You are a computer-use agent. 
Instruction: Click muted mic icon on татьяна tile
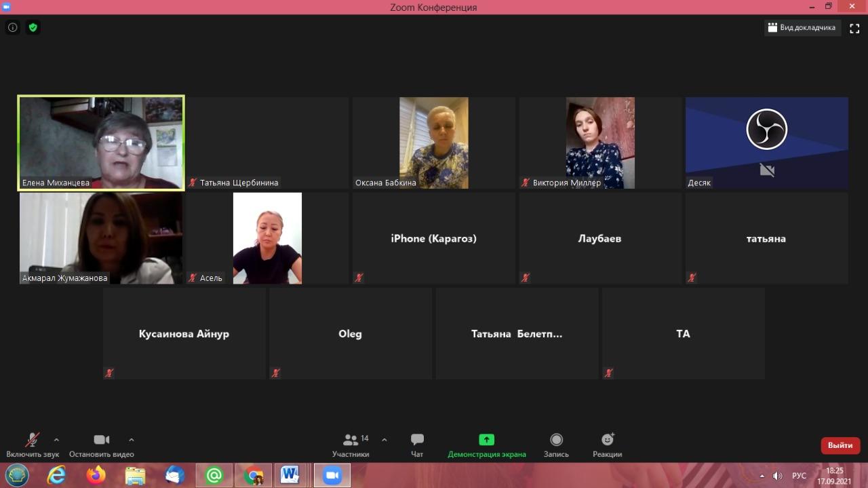pos(692,278)
